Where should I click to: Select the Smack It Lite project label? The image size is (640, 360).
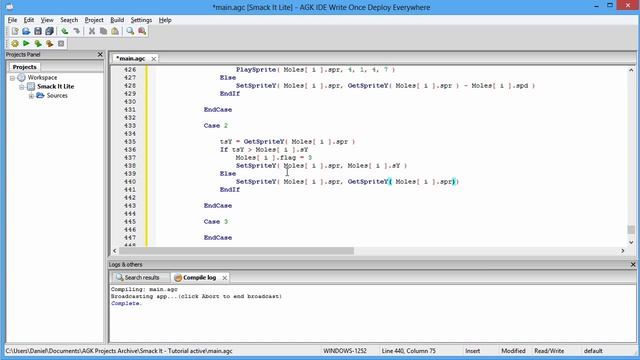[56, 87]
